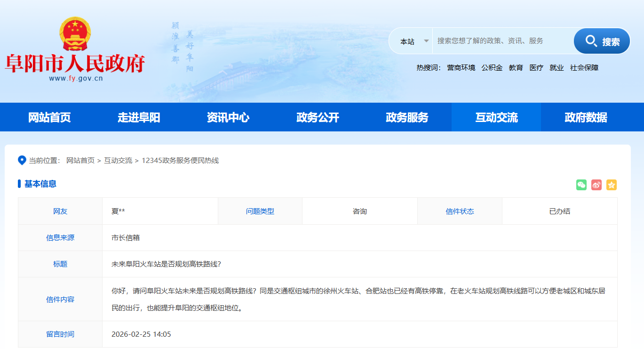This screenshot has height=349, width=644.
Task: Open the 本站 search scope dropdown
Action: pyautogui.click(x=414, y=41)
